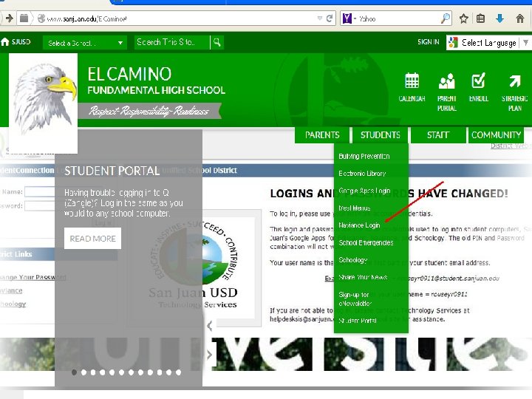Click the reload page icon in address bar
The height and width of the screenshot is (399, 532).
tap(329, 18)
